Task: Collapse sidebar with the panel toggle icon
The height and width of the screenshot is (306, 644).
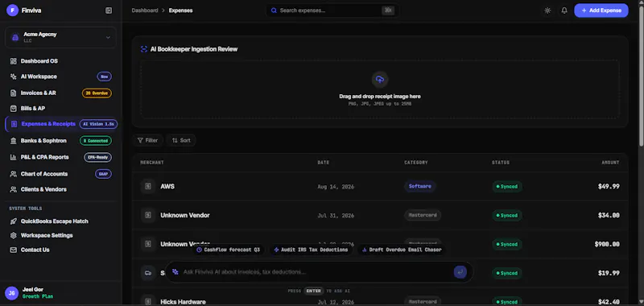Action: tap(109, 10)
